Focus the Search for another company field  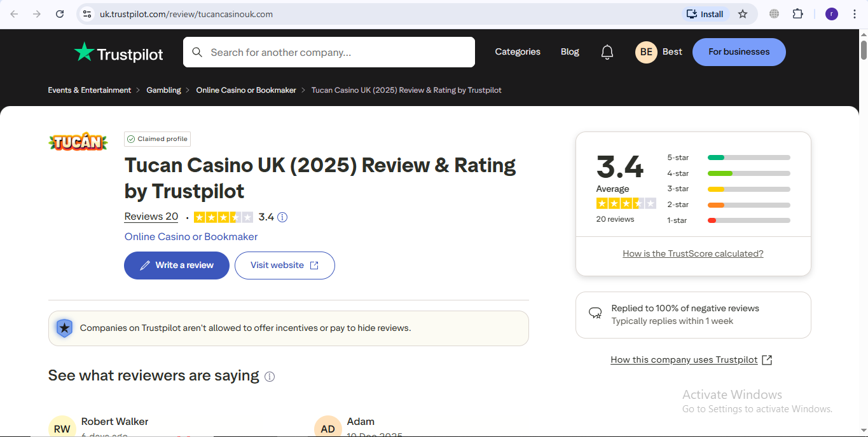click(329, 52)
